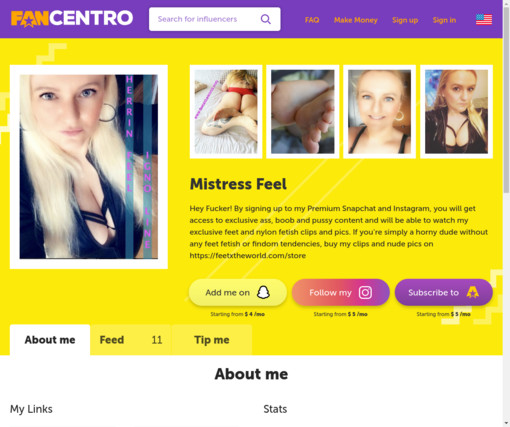Click the Add me on Snapchat button
510x427 pixels.
238,292
